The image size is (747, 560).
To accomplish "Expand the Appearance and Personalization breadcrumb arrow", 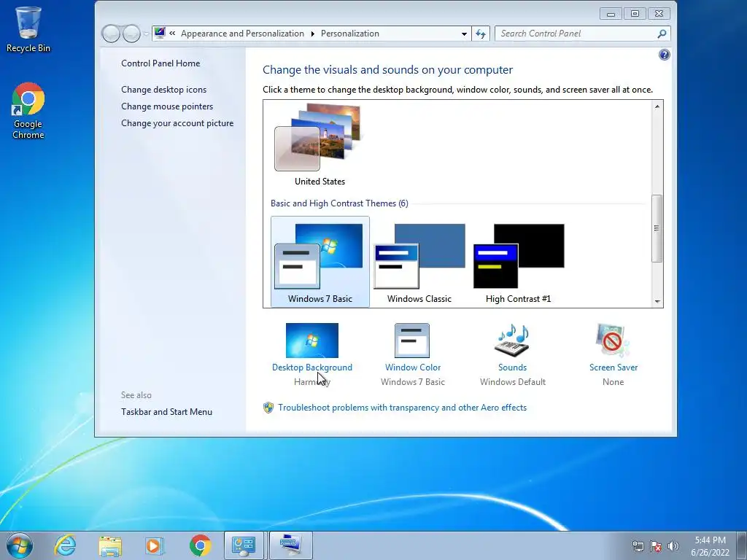I will pyautogui.click(x=312, y=34).
